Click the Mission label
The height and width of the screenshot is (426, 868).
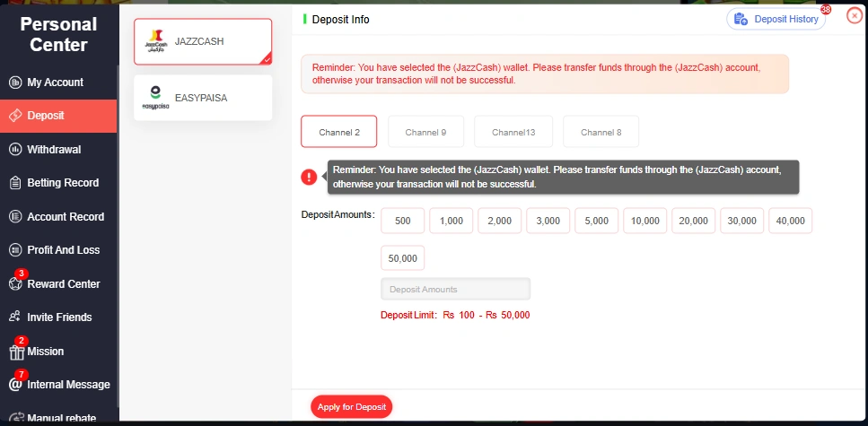tap(46, 352)
